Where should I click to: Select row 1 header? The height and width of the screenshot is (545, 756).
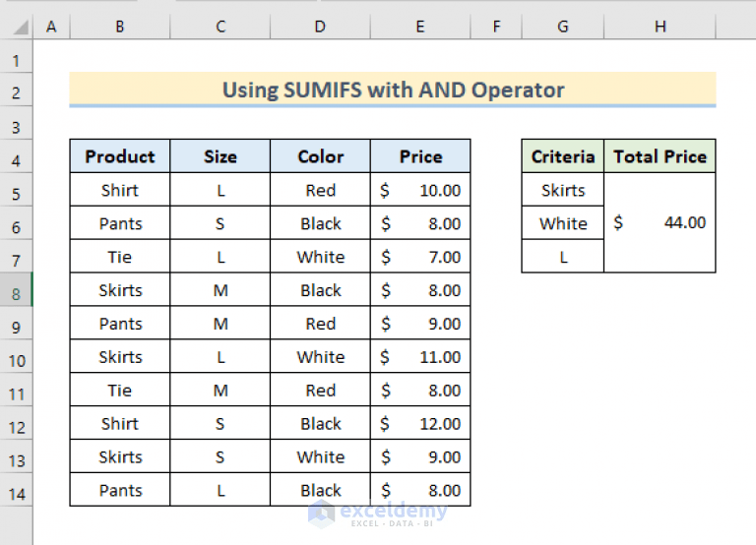[16, 56]
